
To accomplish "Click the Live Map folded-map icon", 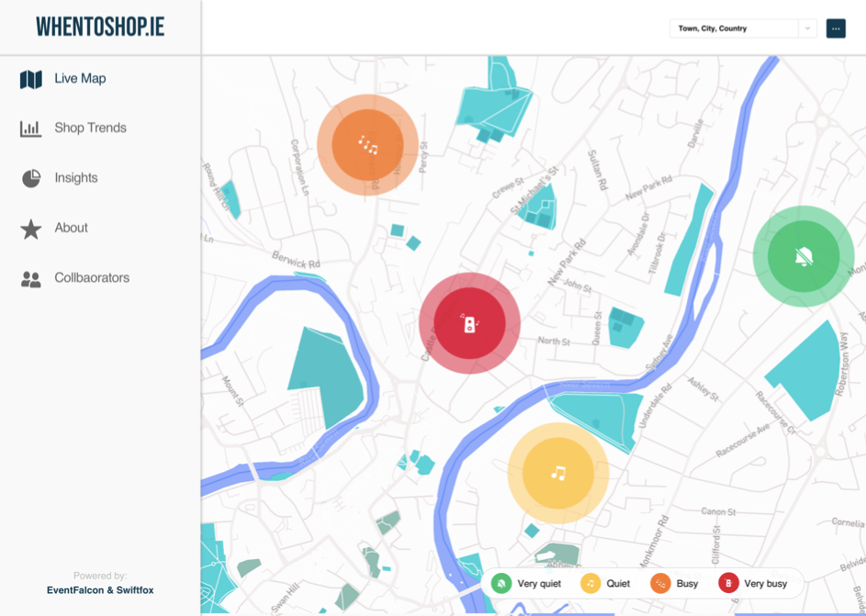I will coord(31,80).
